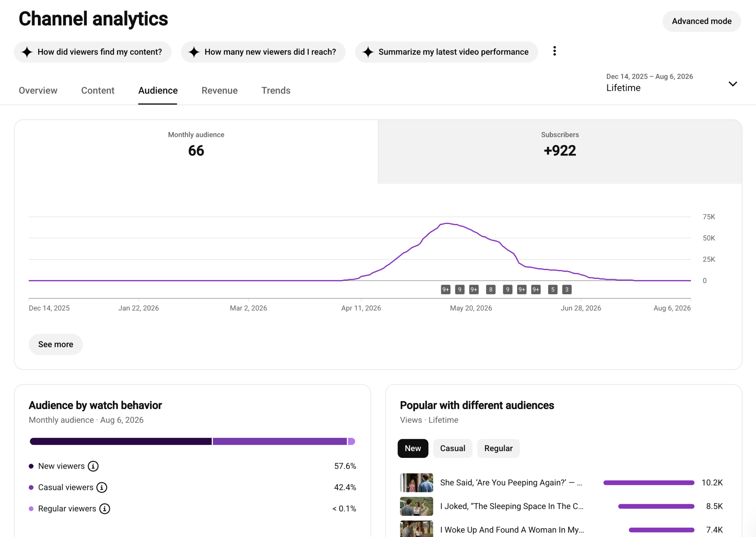Click sparkle icon beside 'How many new viewers'
The image size is (756, 537).
[194, 52]
